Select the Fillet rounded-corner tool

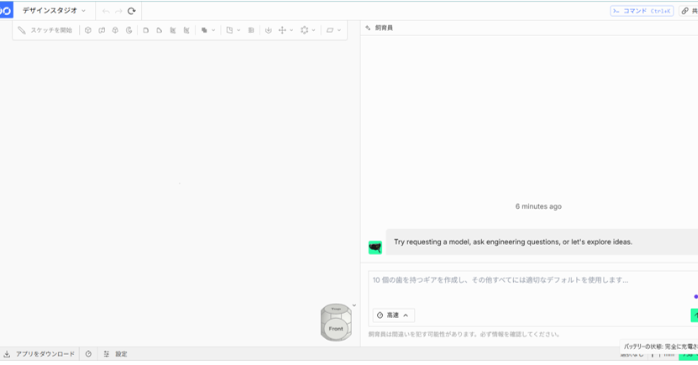coord(146,30)
